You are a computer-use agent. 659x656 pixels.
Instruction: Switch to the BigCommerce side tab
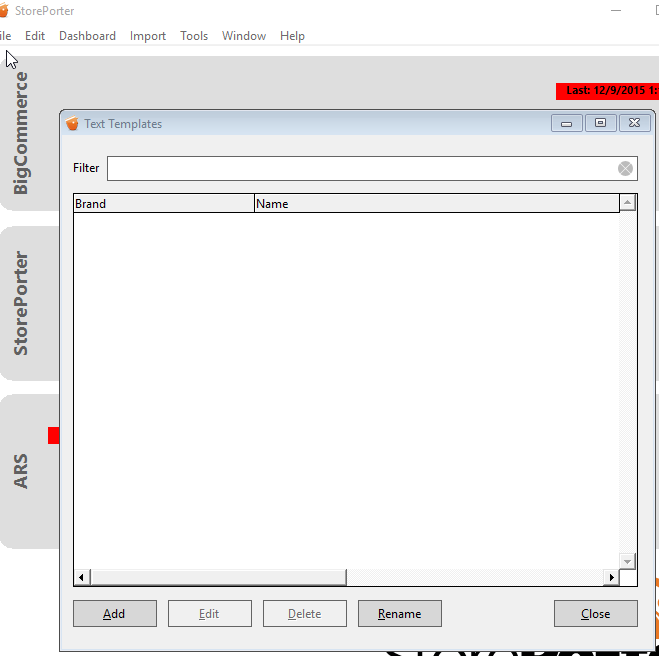coord(22,133)
